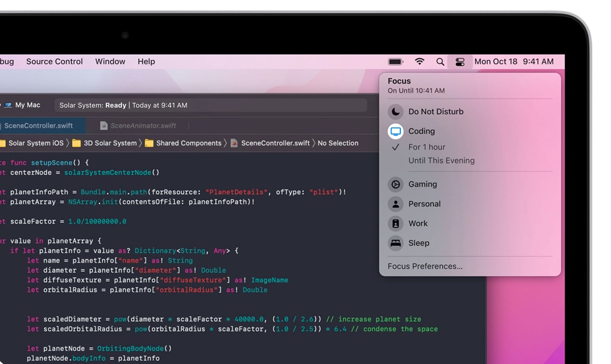Click the NSArray class name in code

[x=82, y=202]
